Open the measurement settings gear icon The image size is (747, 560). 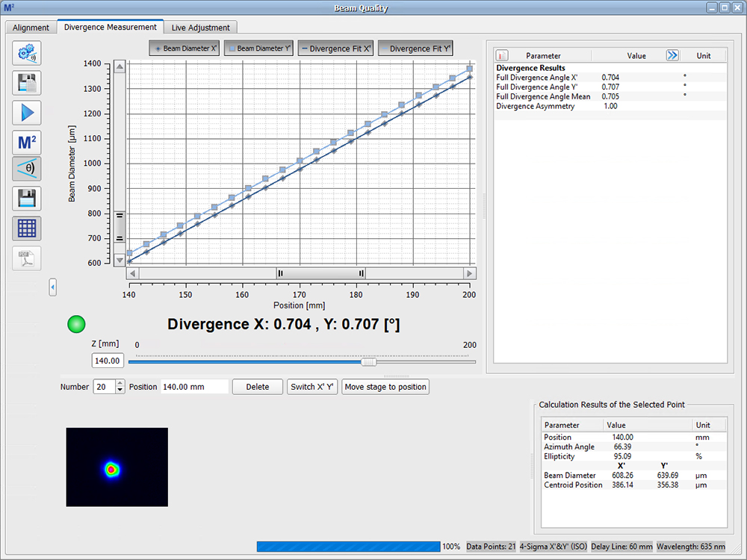tap(27, 53)
